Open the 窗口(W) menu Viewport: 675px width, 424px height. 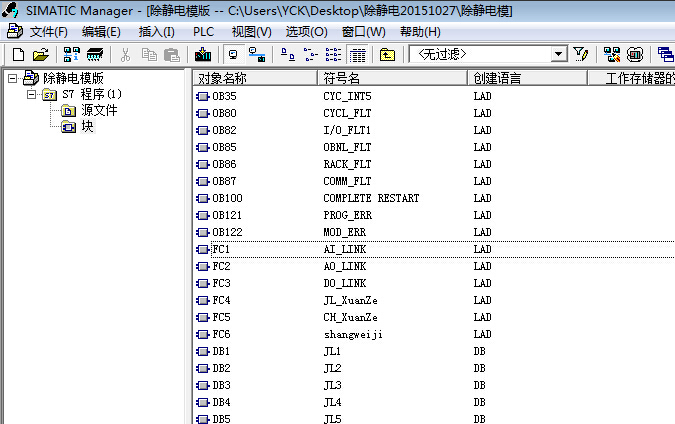click(363, 32)
